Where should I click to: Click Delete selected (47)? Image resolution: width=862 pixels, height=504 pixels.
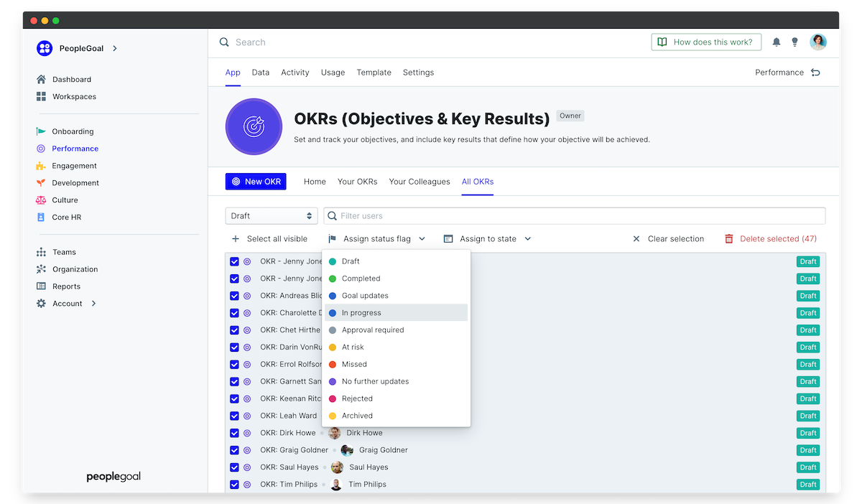tap(770, 239)
